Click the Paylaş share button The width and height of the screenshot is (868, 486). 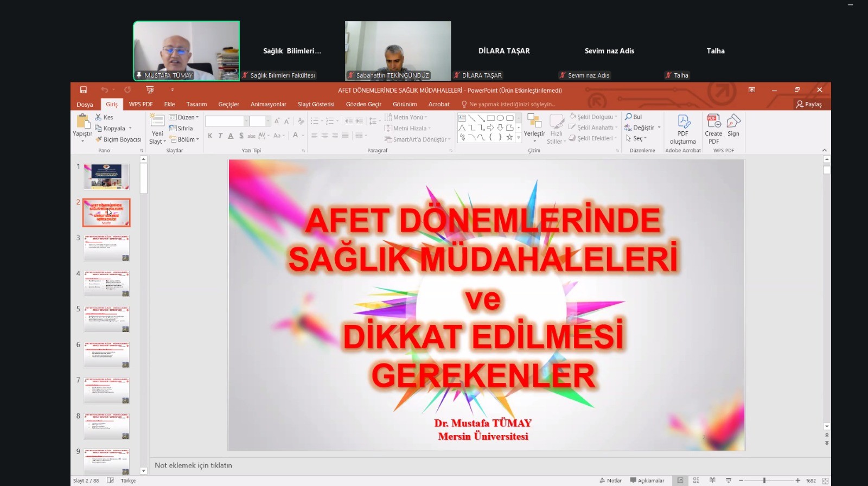pos(808,104)
